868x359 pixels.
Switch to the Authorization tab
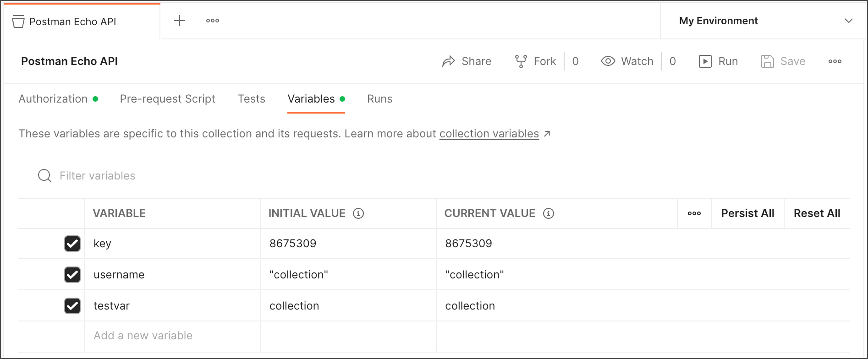click(58, 99)
